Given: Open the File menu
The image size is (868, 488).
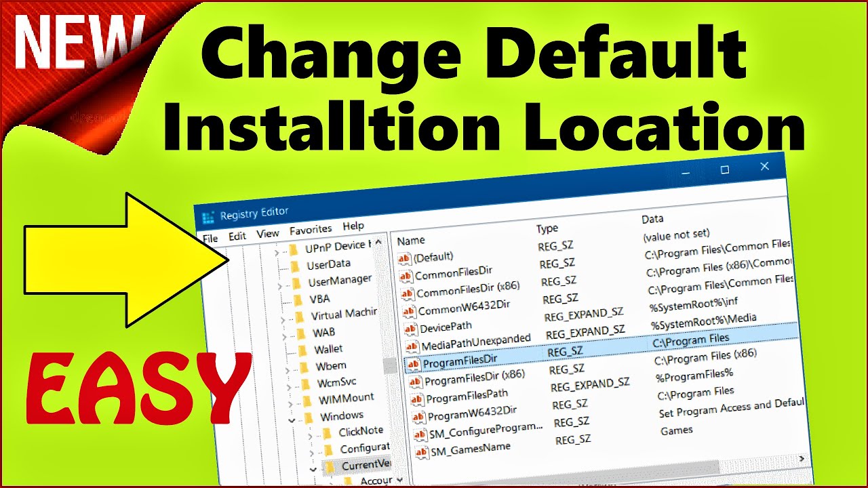Looking at the screenshot, I should (210, 239).
